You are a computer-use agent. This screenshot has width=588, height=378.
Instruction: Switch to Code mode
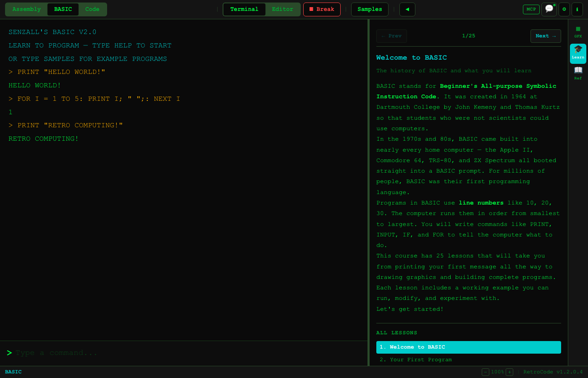(92, 9)
